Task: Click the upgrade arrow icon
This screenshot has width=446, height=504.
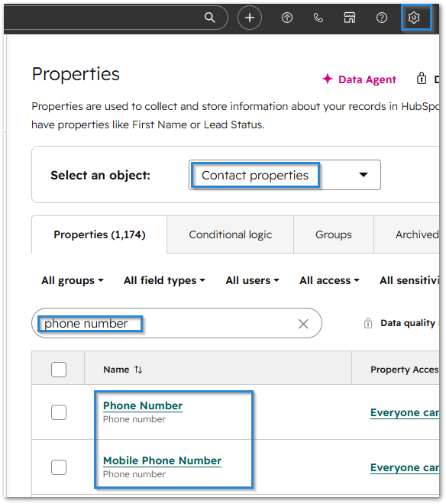Action: coord(287,18)
